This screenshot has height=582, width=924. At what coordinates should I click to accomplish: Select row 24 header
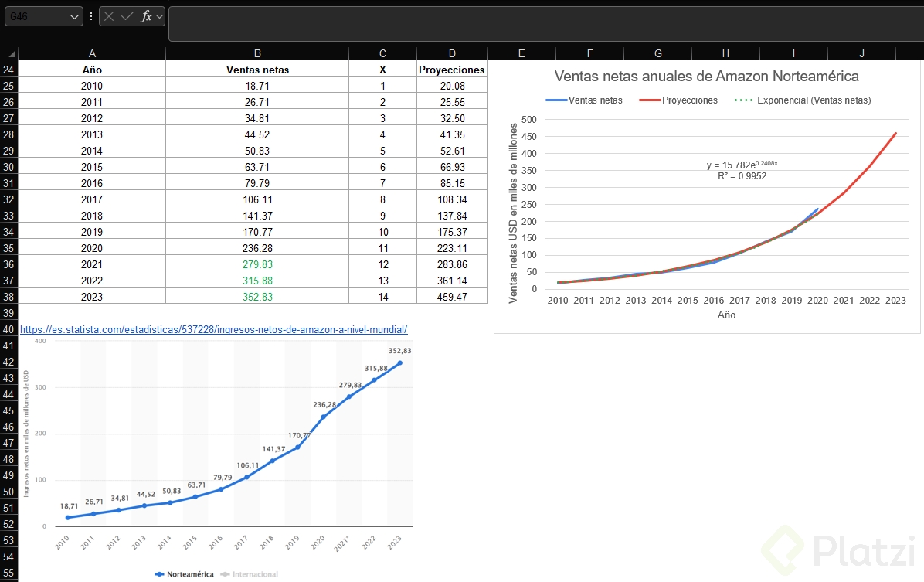click(x=8, y=70)
